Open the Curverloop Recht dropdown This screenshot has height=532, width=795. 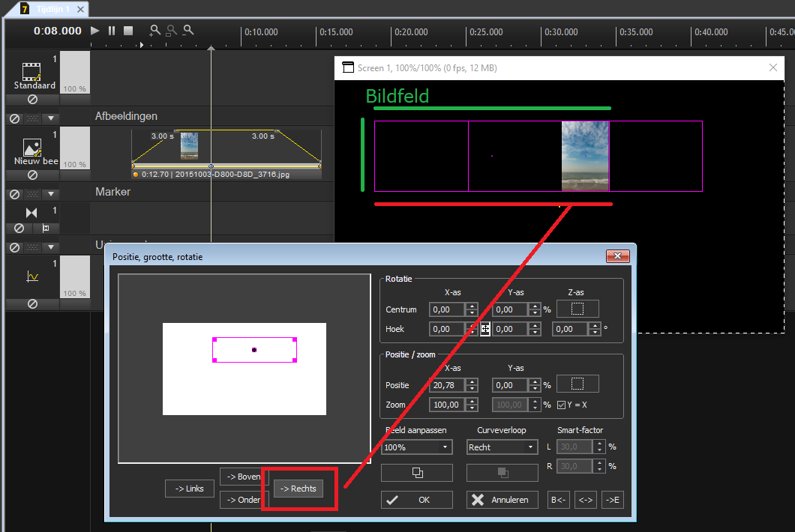[x=502, y=447]
